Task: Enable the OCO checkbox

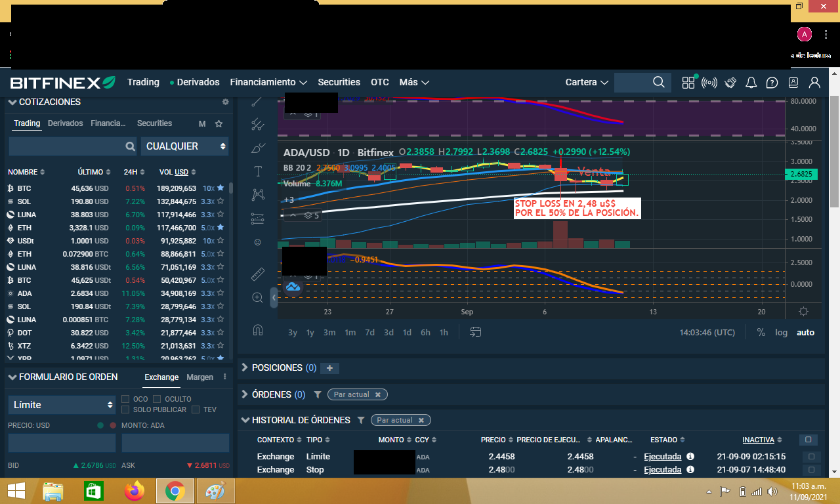Action: pyautogui.click(x=126, y=399)
